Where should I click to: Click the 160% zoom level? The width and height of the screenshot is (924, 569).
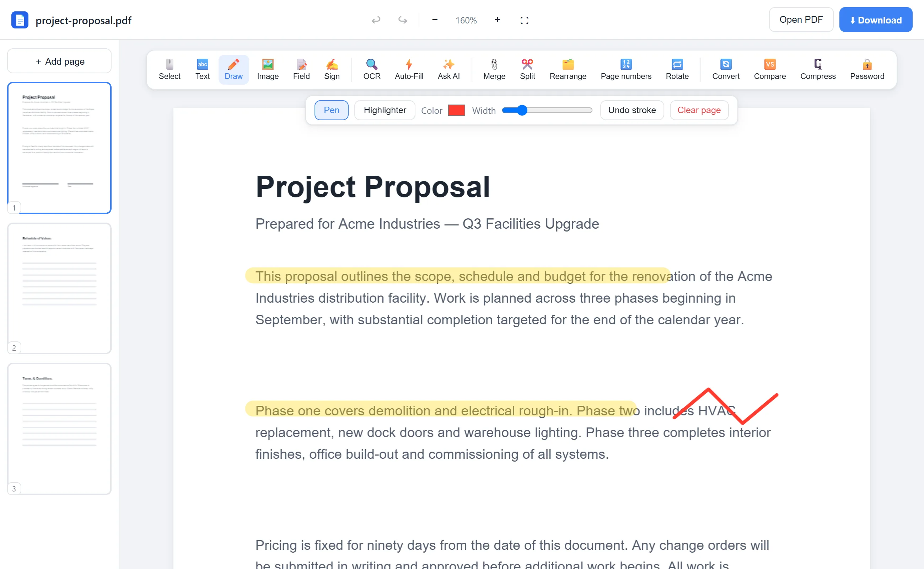click(x=466, y=20)
